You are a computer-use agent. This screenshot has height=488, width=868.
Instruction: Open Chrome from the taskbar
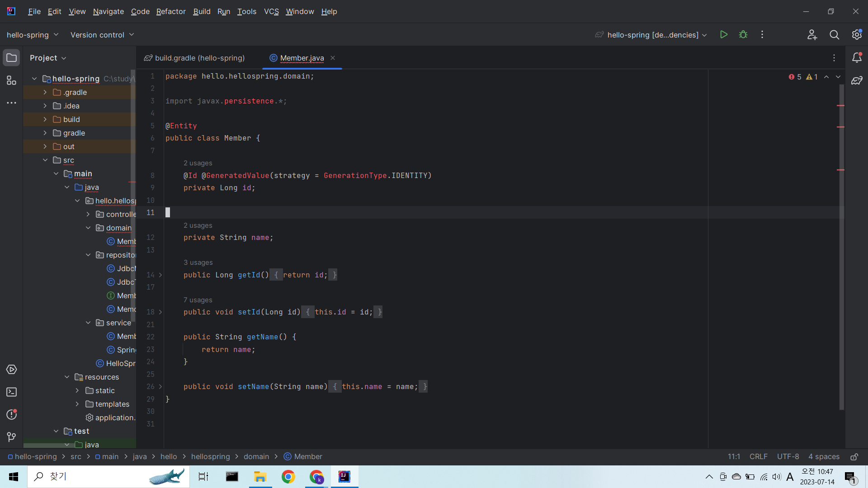(x=288, y=477)
